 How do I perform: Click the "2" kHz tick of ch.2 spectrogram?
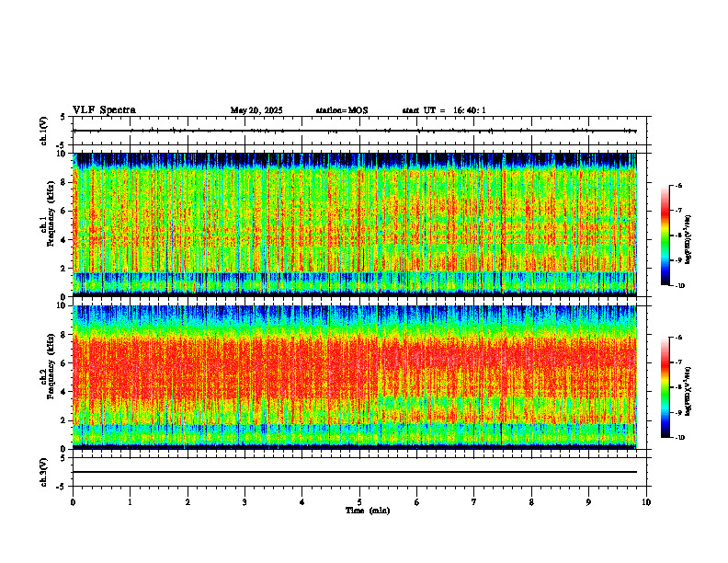pos(65,420)
